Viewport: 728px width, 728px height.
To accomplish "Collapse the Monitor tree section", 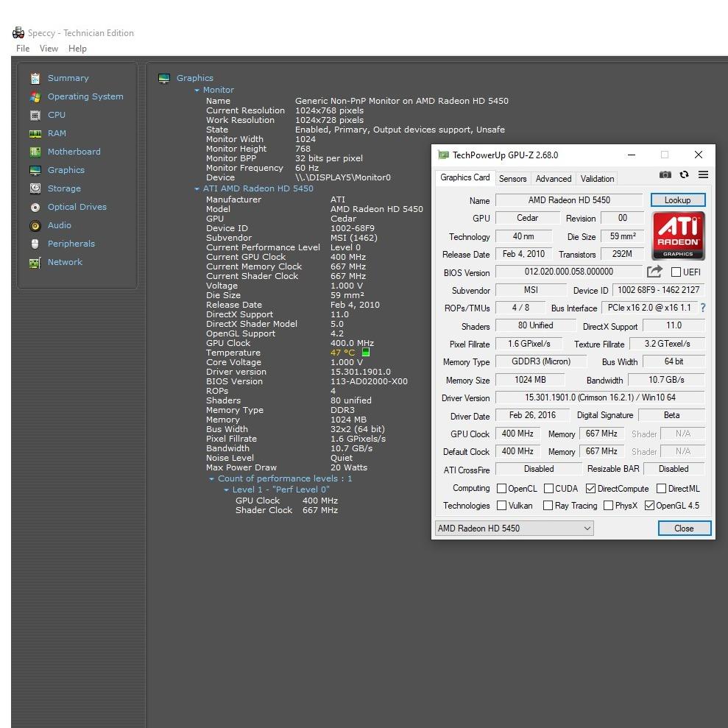I will tap(197, 91).
